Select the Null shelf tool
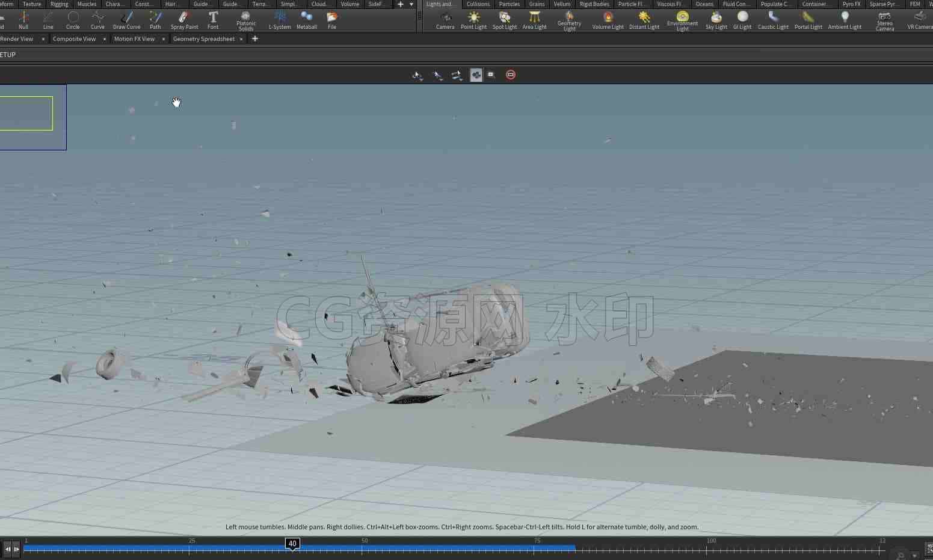The image size is (933, 560). point(23,20)
